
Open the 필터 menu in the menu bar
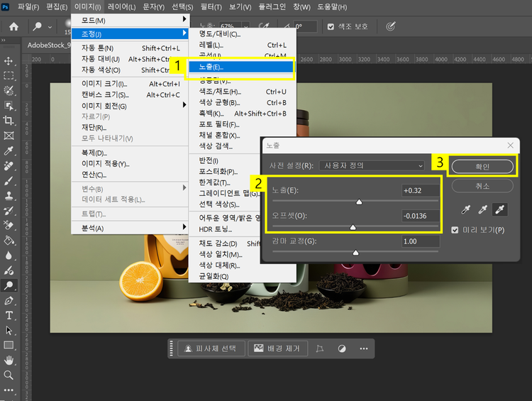point(211,7)
